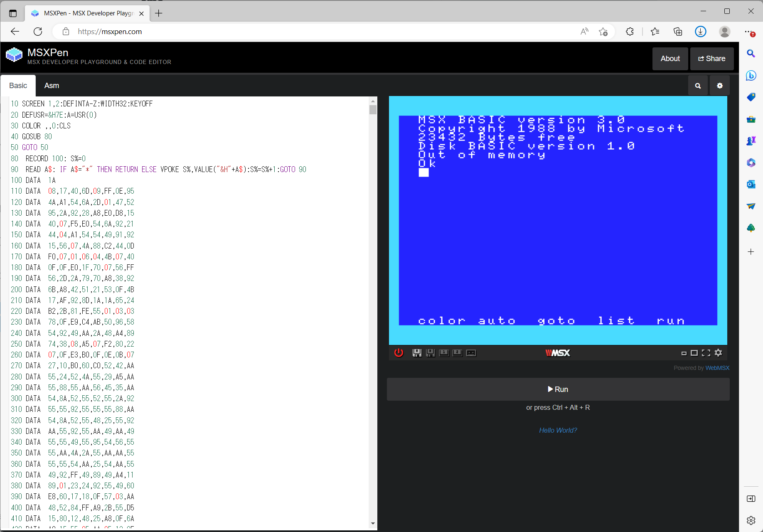
Task: Select the Basic tab
Action: 18,85
